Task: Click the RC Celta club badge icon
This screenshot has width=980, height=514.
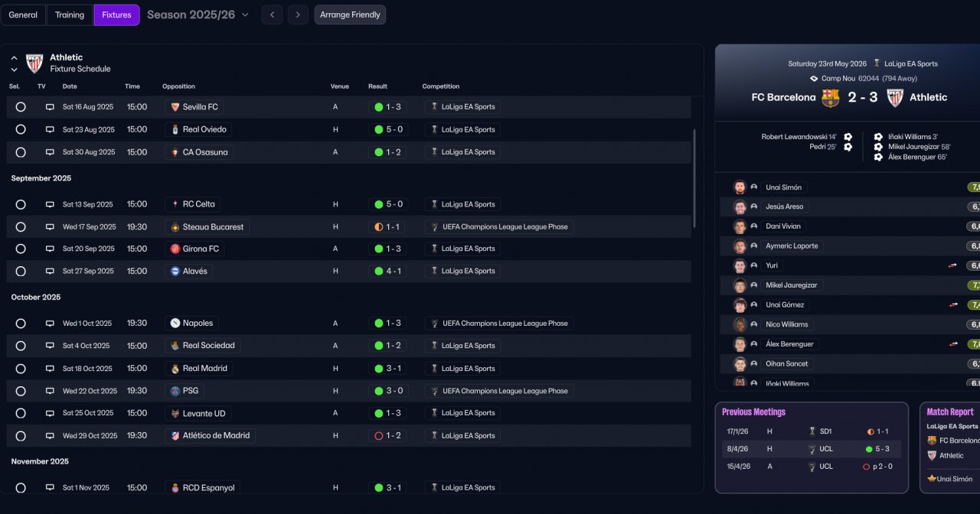Action: point(175,204)
